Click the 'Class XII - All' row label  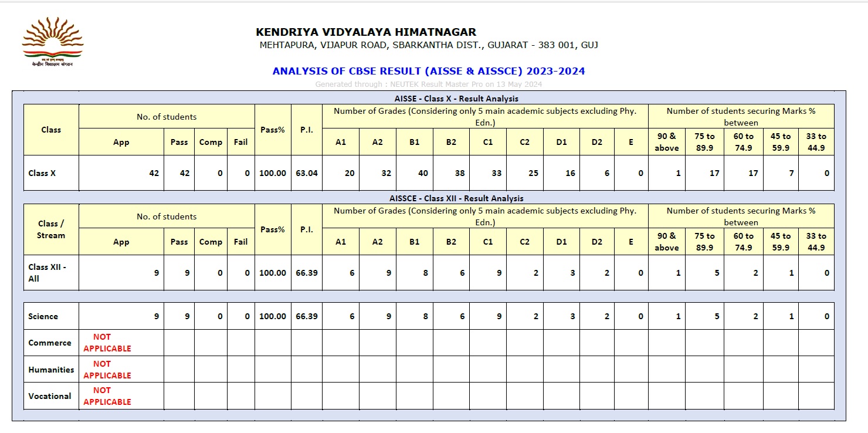47,273
